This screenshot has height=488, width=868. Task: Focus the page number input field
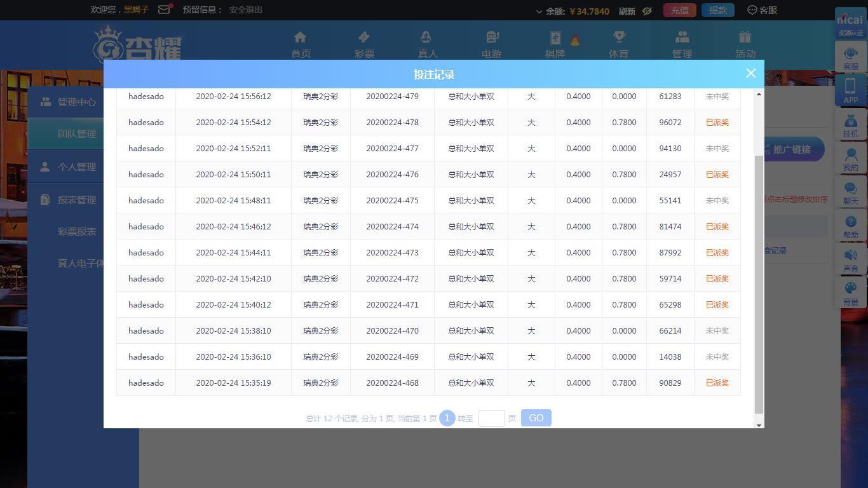point(491,418)
